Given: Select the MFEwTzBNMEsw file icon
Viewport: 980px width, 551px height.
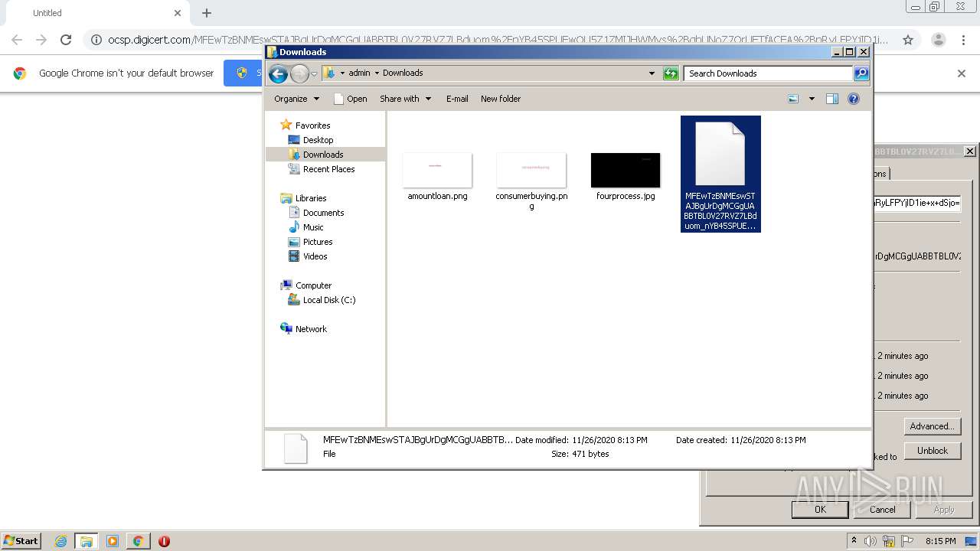Looking at the screenshot, I should [720, 153].
